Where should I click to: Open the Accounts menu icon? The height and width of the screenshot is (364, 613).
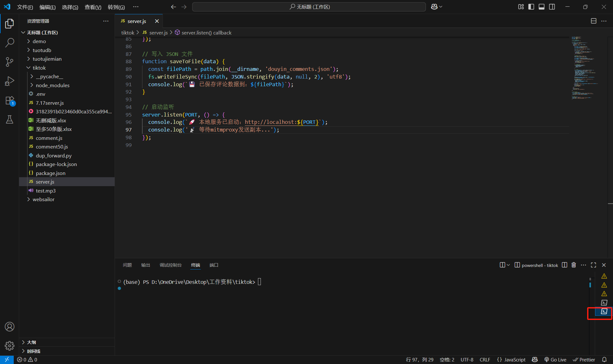click(x=10, y=327)
